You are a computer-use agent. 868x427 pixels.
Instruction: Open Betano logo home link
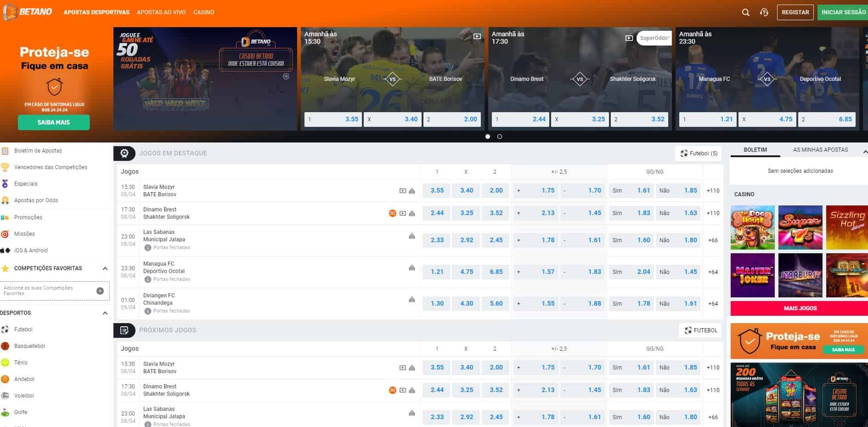pos(28,12)
